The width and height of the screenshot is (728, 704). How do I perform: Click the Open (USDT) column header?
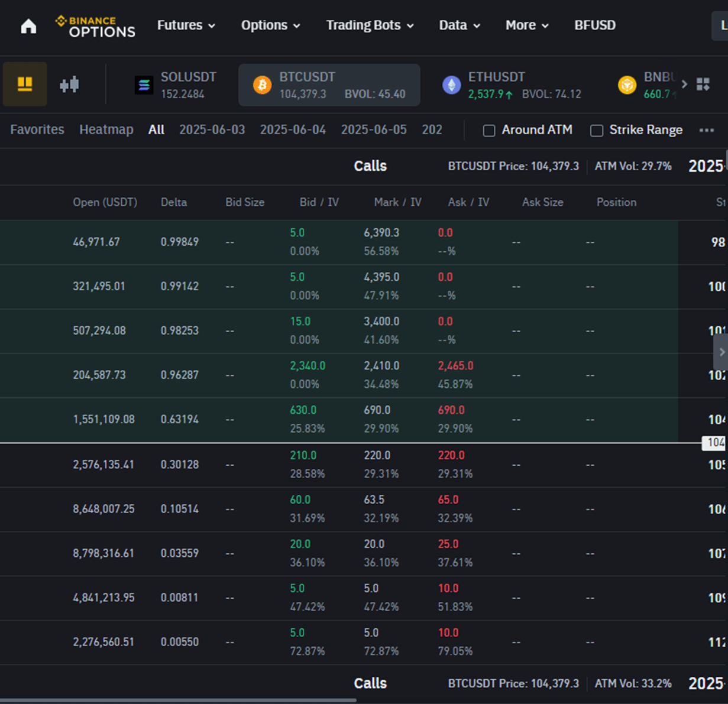105,202
